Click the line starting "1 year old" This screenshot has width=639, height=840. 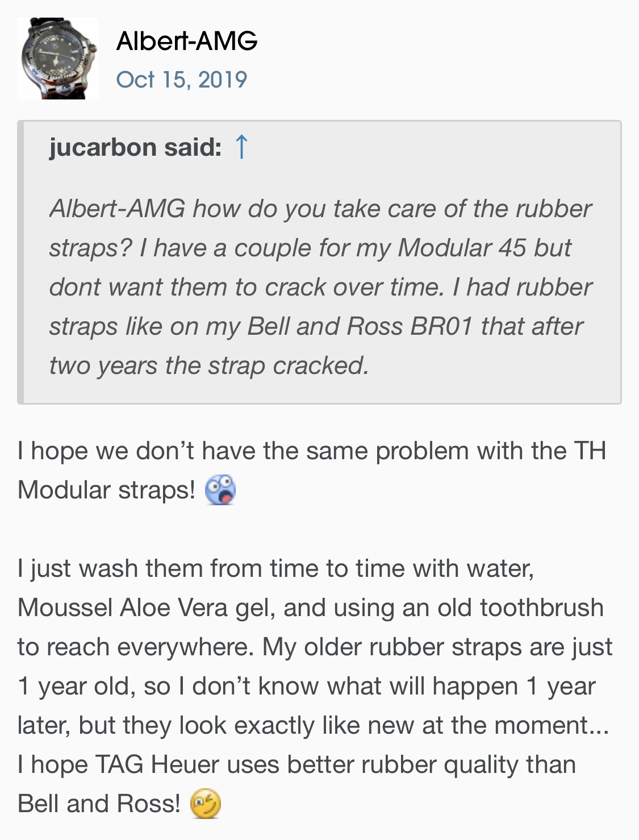307,687
